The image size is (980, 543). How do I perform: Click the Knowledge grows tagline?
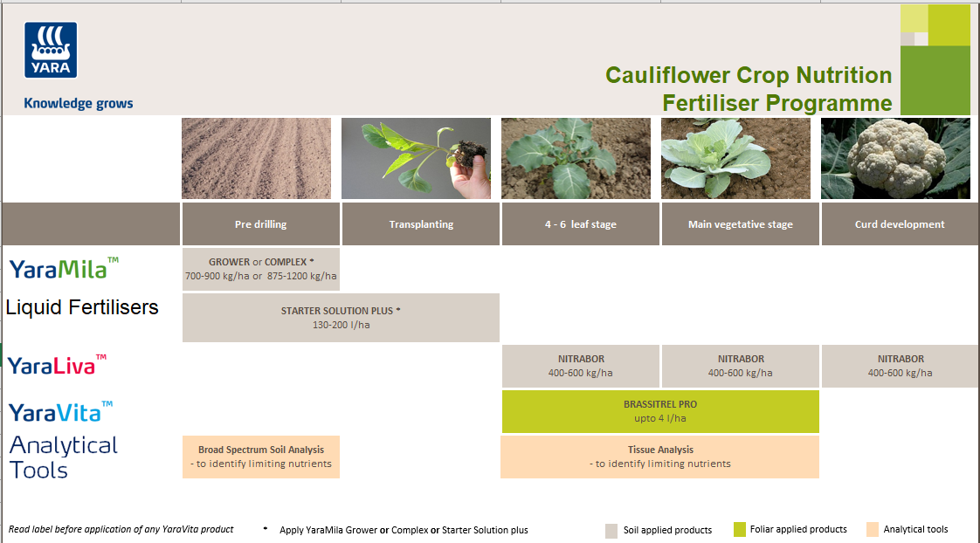tap(78, 103)
